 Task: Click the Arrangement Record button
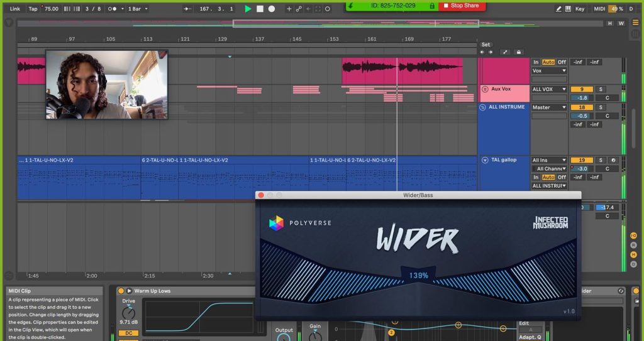tap(272, 9)
